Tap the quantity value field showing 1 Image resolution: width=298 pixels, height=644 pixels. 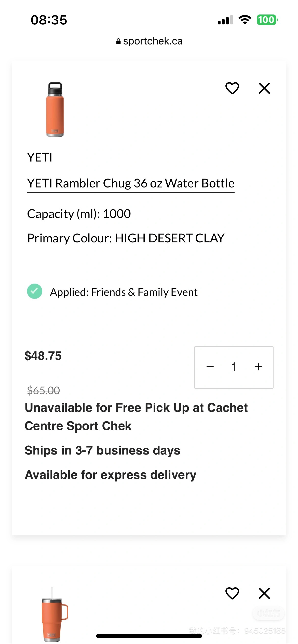234,367
